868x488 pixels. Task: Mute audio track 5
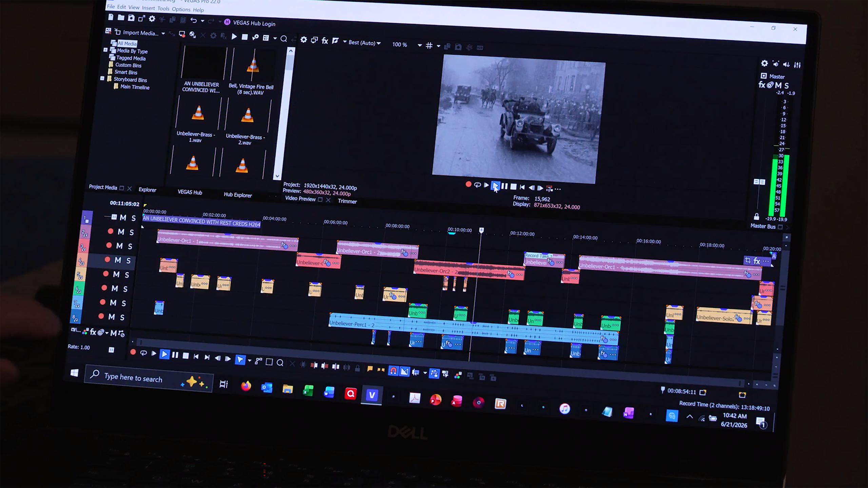click(x=116, y=274)
